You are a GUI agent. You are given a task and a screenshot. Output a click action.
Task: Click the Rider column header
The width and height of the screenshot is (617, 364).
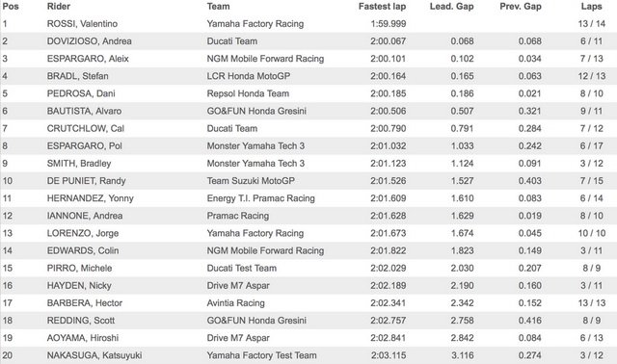(x=59, y=7)
